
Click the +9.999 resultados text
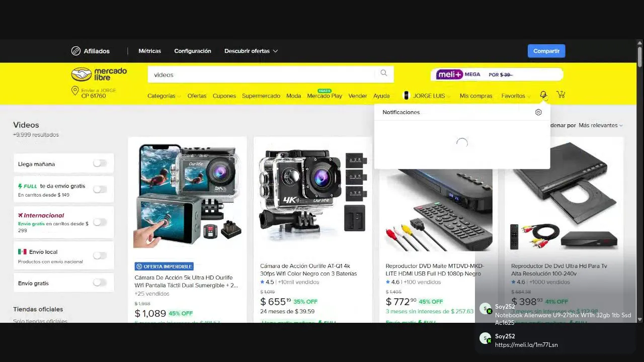36,135
